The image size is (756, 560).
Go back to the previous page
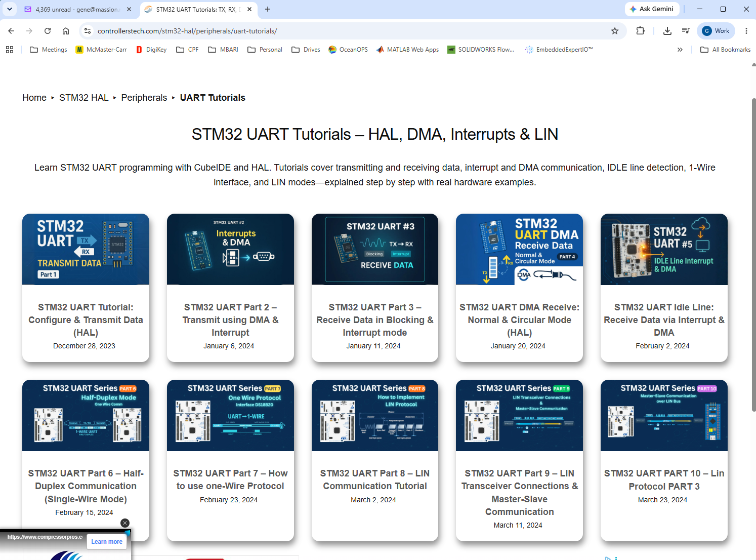click(11, 31)
